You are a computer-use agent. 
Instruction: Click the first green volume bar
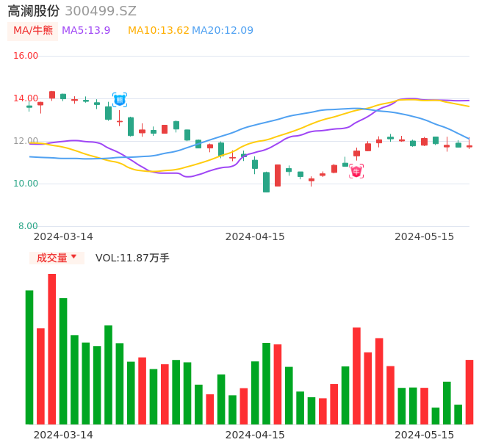[29, 357]
